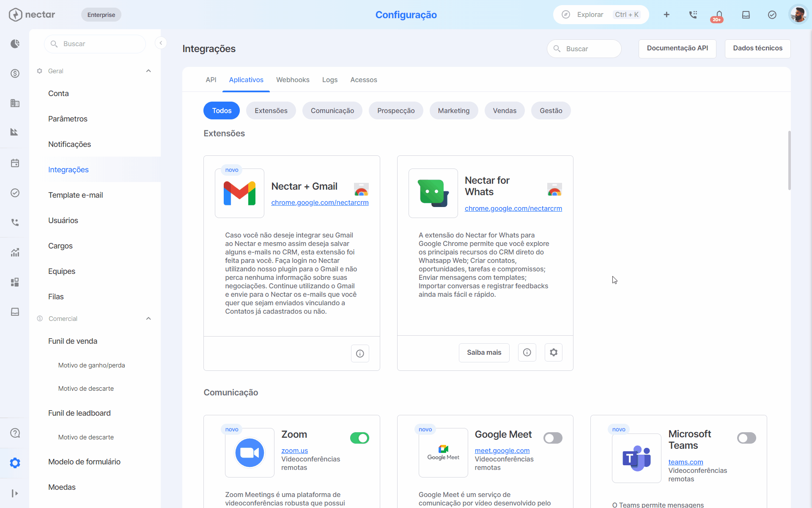Click the Nectar + Gmail info icon
Screen dimensions: 812x508
pyautogui.click(x=360, y=353)
